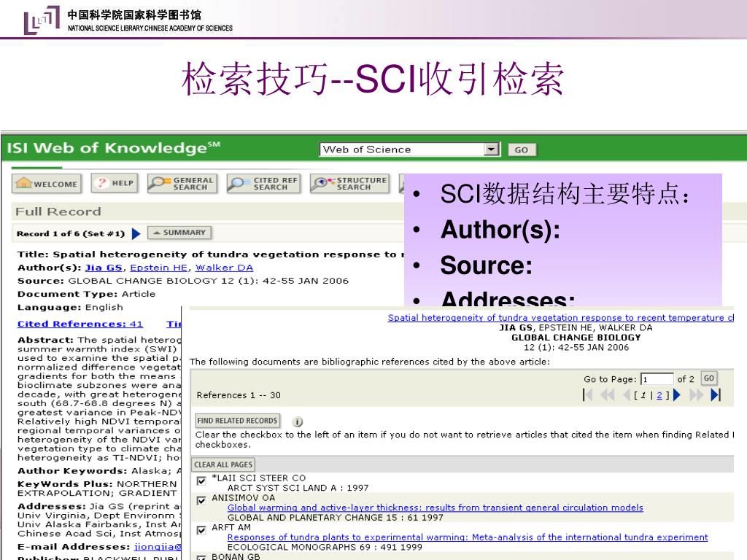Open author link Epstein HE
This screenshot has width=747, height=560.
(158, 268)
